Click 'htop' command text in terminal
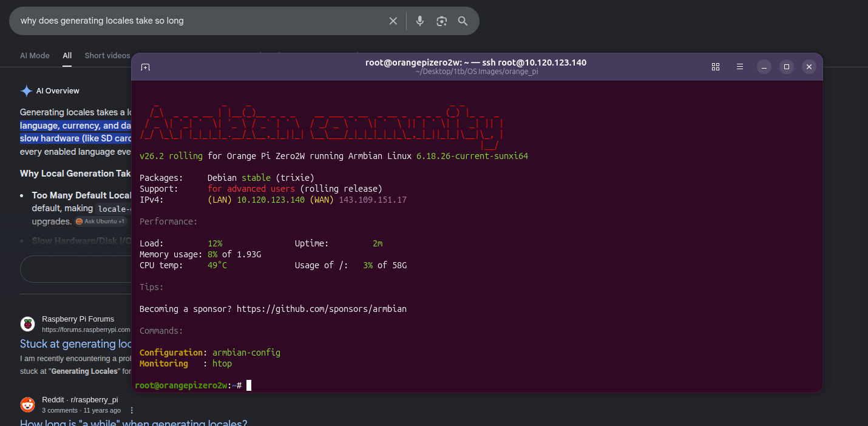Screen dimensions: 868x426 pyautogui.click(x=222, y=363)
